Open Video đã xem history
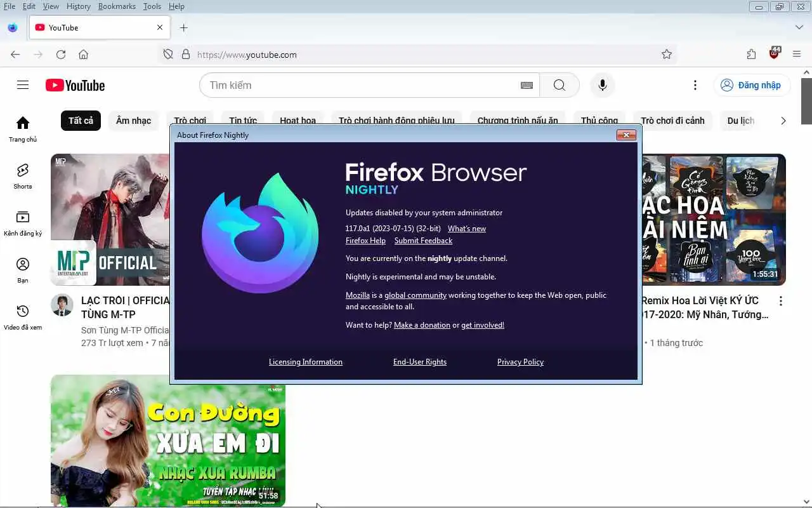 coord(23,317)
